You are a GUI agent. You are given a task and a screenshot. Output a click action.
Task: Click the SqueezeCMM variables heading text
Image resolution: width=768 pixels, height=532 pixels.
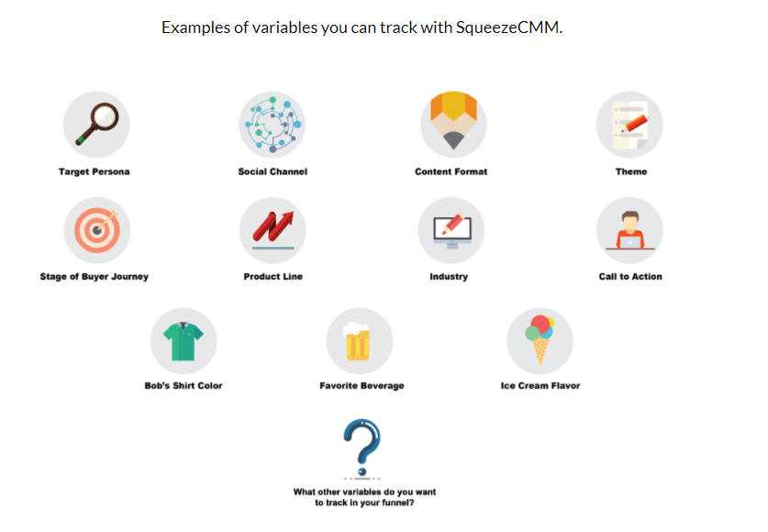(x=362, y=27)
